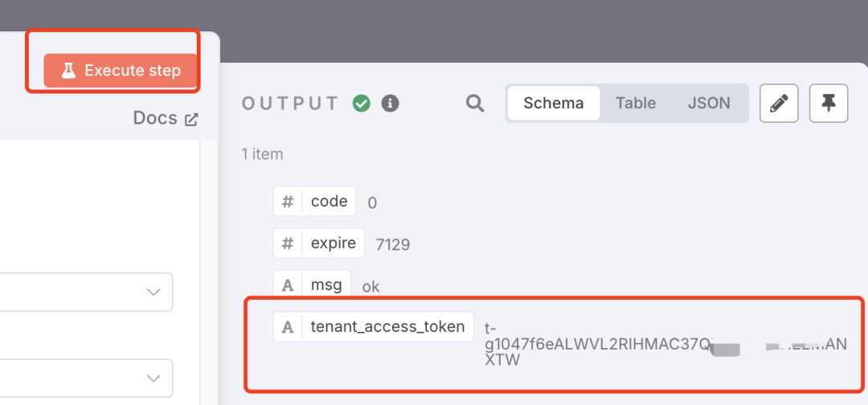Click the string type icon beside msg
The image size is (868, 405).
[x=288, y=284]
